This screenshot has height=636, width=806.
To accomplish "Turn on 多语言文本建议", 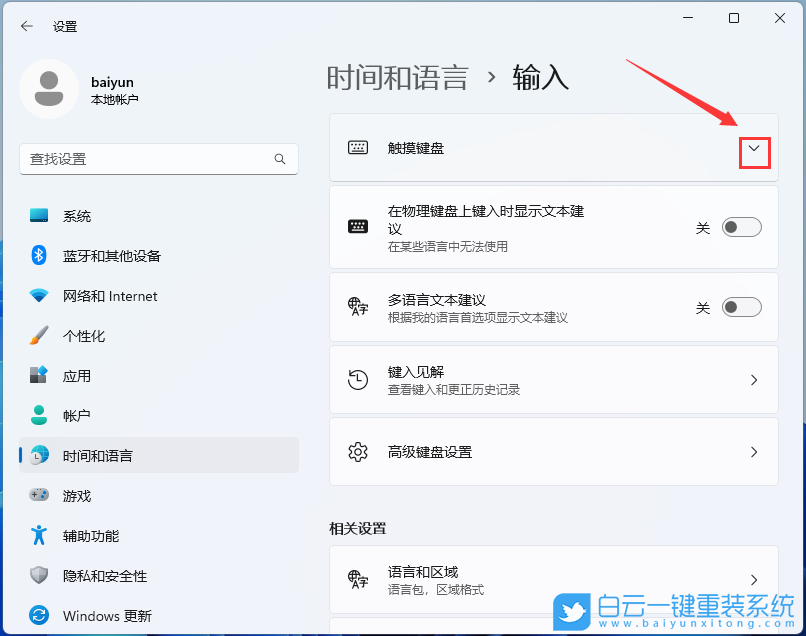I will 741,307.
